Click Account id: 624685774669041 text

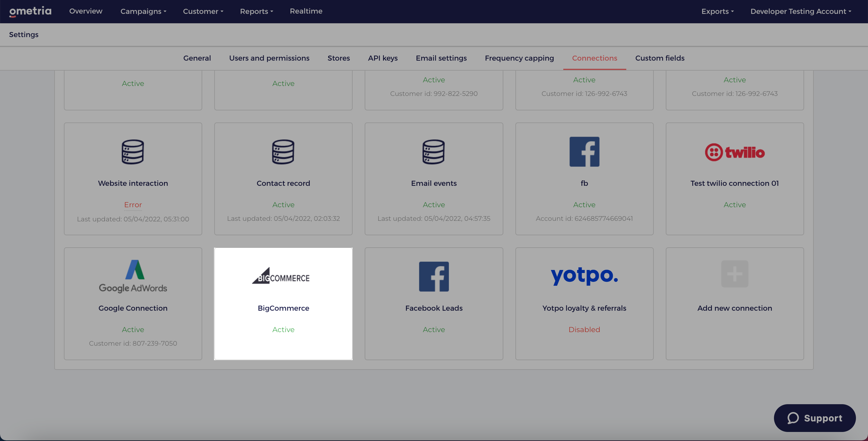coord(584,218)
